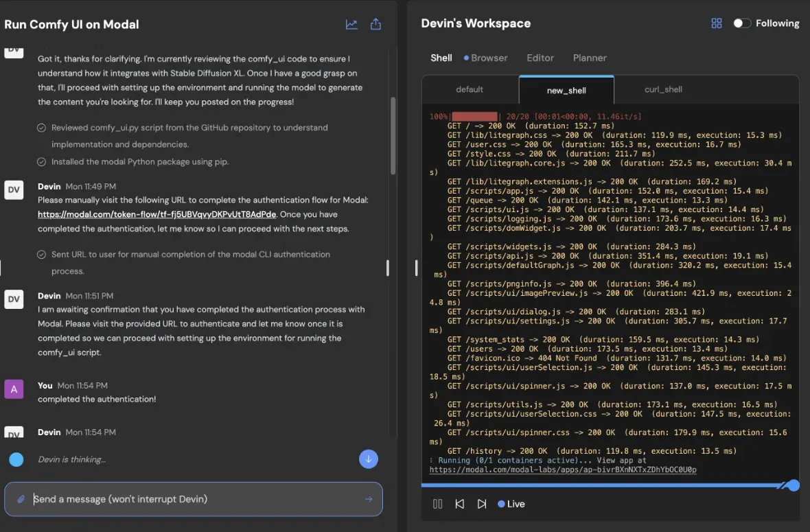Click the Devin is thinking... status text
Image resolution: width=810 pixels, height=532 pixels.
tap(72, 459)
